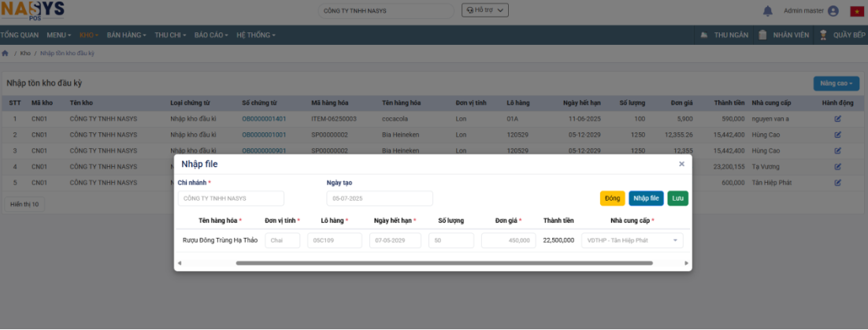Open the Nâng cao dropdown button
868x330 pixels.
(836, 83)
